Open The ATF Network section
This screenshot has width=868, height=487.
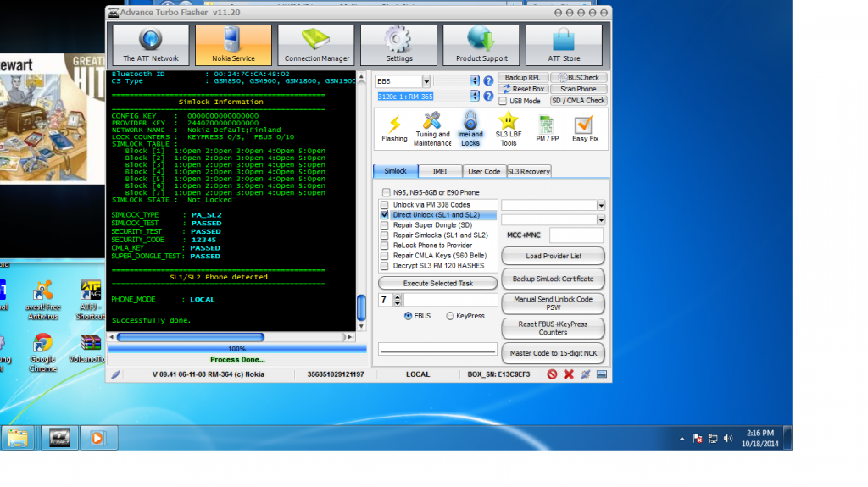pyautogui.click(x=151, y=45)
